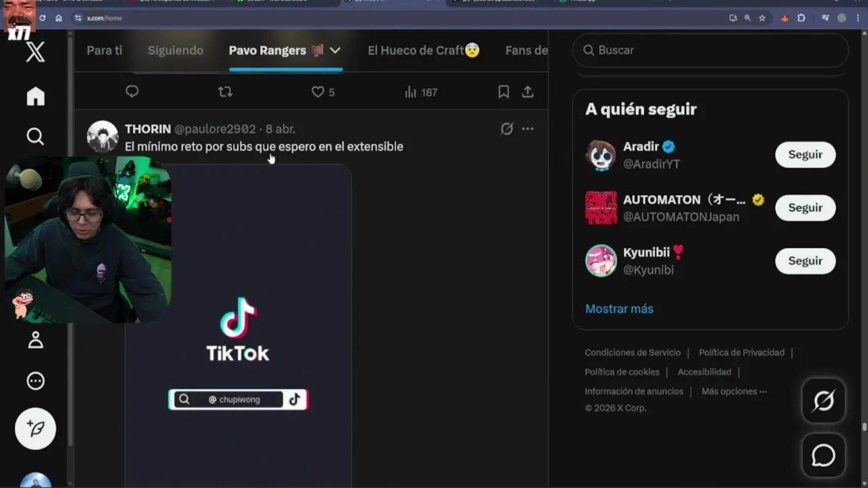Open the @Kyunibi handle
The width and height of the screenshot is (868, 488).
(648, 270)
